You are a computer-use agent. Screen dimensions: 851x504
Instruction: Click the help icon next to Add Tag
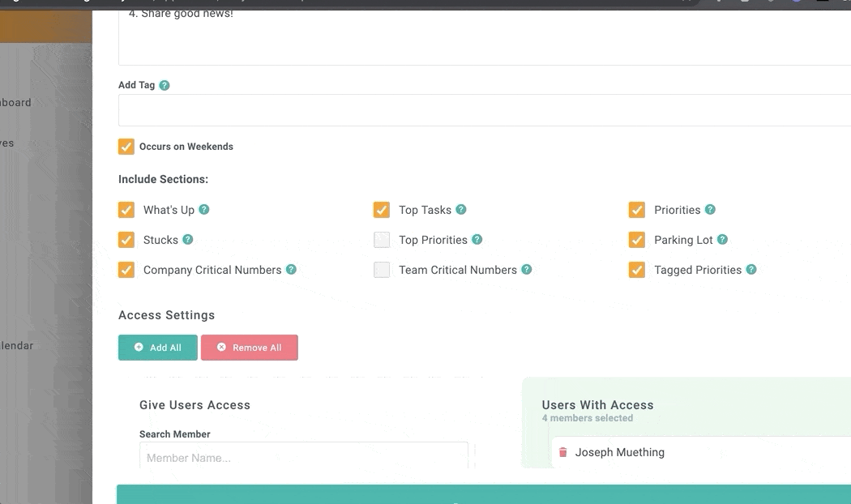pyautogui.click(x=165, y=85)
